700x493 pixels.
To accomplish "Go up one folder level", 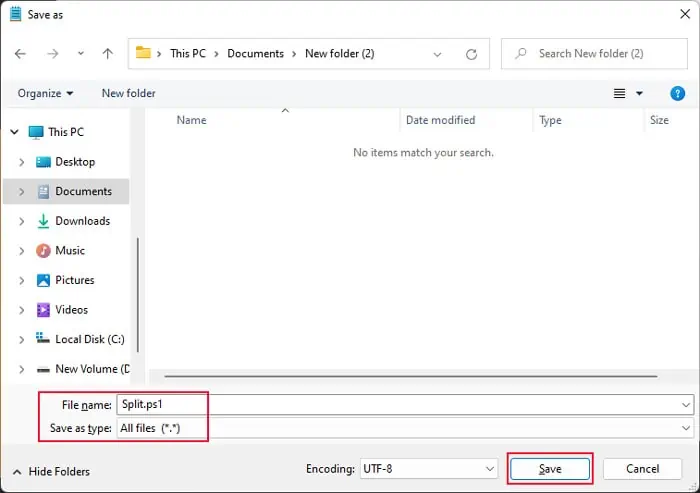I will point(108,54).
